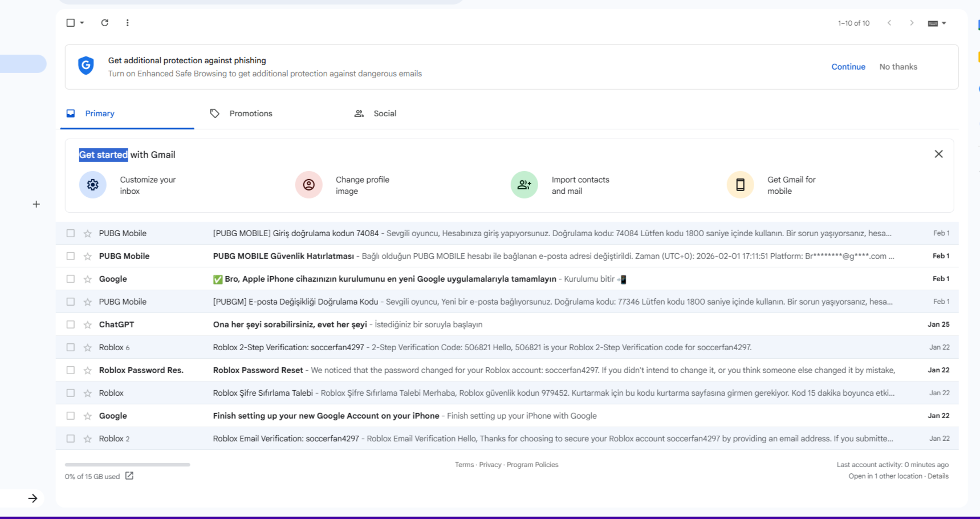This screenshot has height=519, width=980.
Task: Star the Google 'Bro, Apple iPhone' email
Action: [x=88, y=279]
